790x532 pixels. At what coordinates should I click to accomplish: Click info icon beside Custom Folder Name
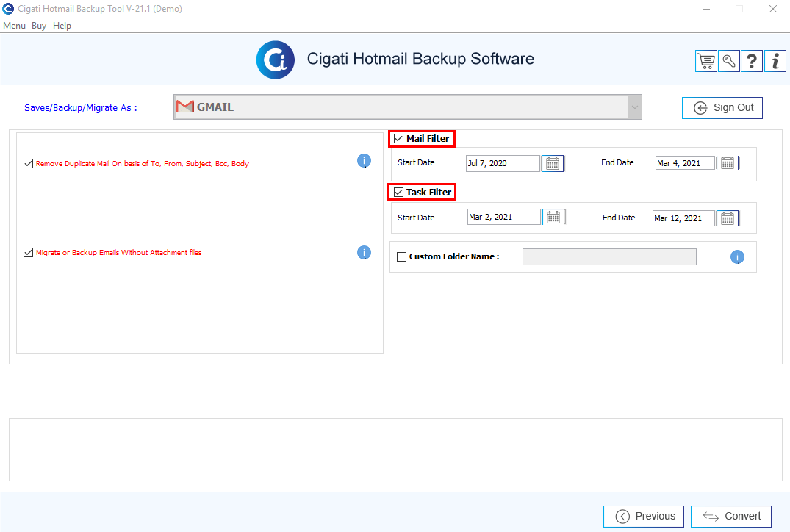click(737, 257)
